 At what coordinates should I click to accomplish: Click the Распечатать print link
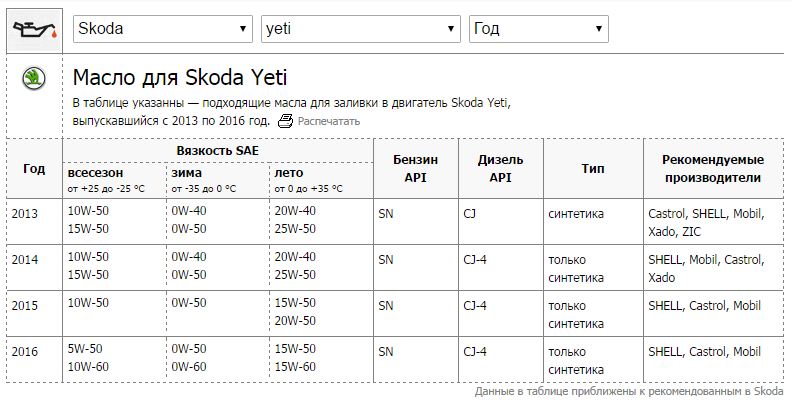329,121
